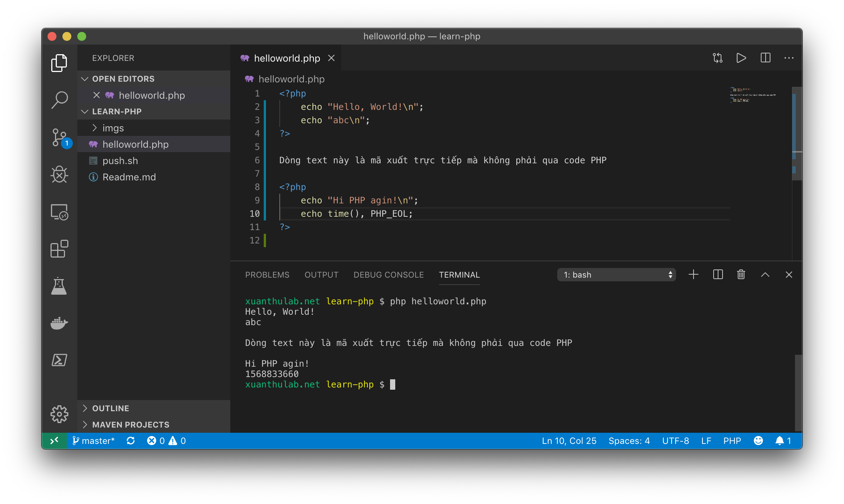Split the terminal pane

718,275
